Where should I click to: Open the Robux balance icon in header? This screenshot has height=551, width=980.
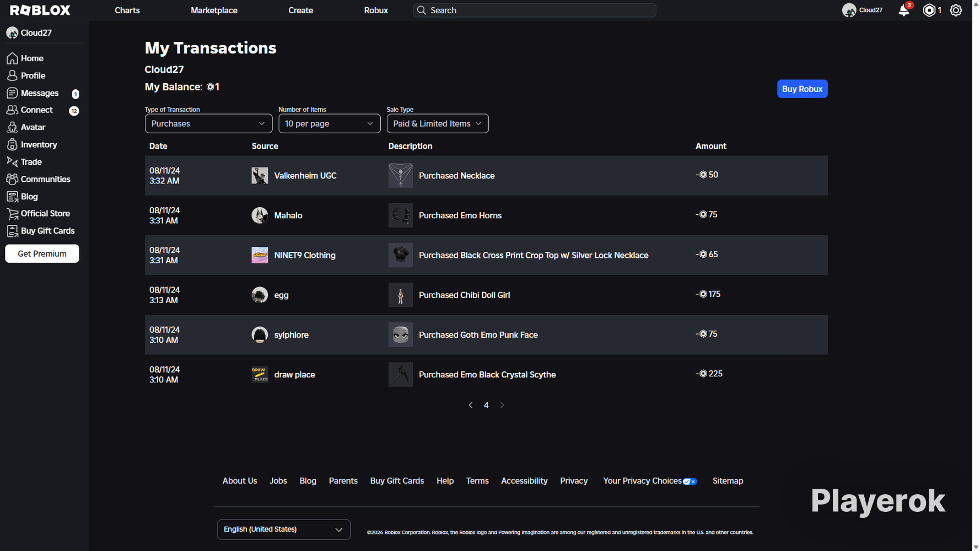[x=929, y=10]
